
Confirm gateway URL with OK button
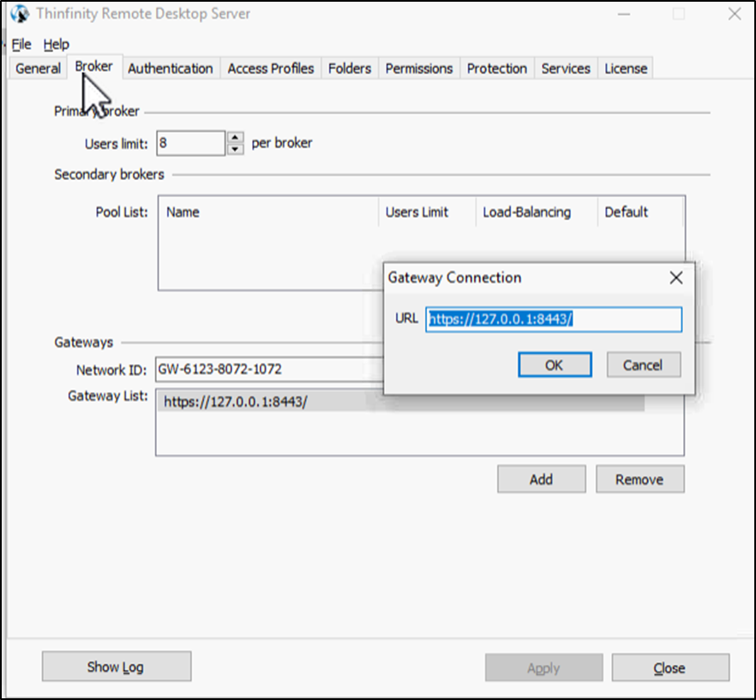(554, 365)
